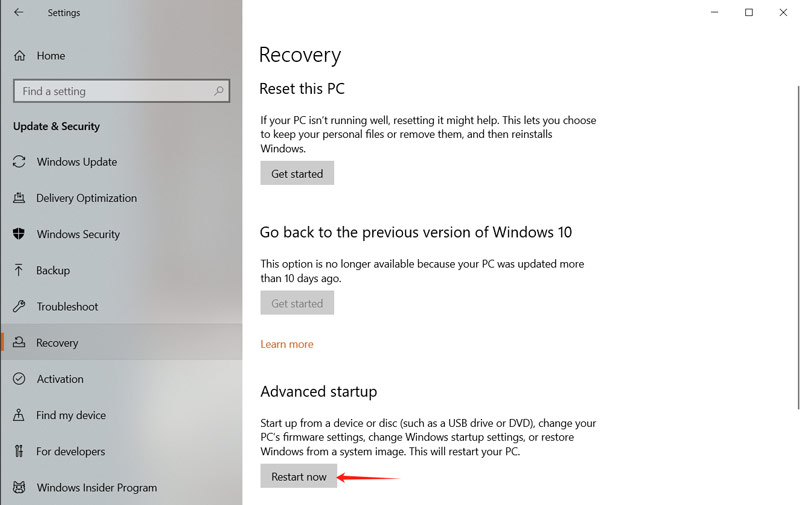
Task: Click the back arrow icon
Action: [19, 13]
